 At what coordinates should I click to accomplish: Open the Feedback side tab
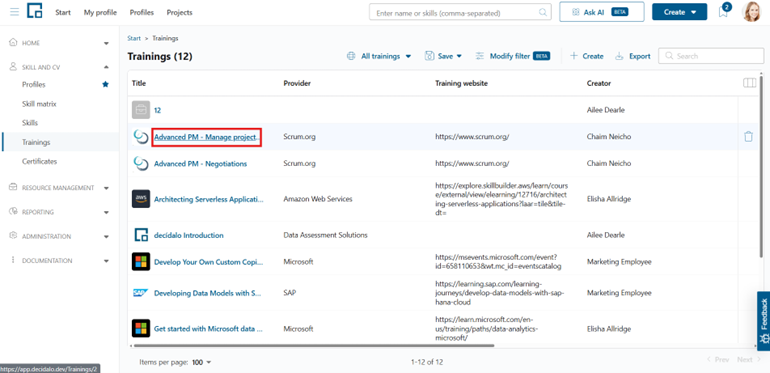[x=764, y=321]
